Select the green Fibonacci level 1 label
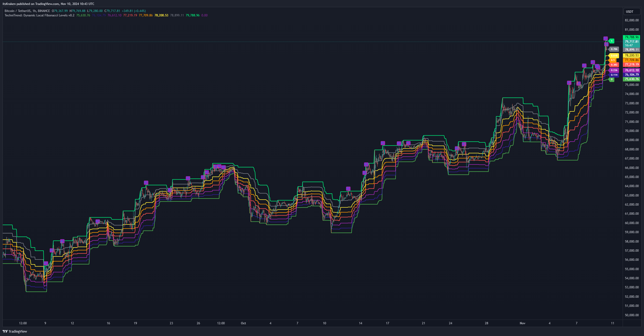The width and height of the screenshot is (644, 336). point(611,41)
